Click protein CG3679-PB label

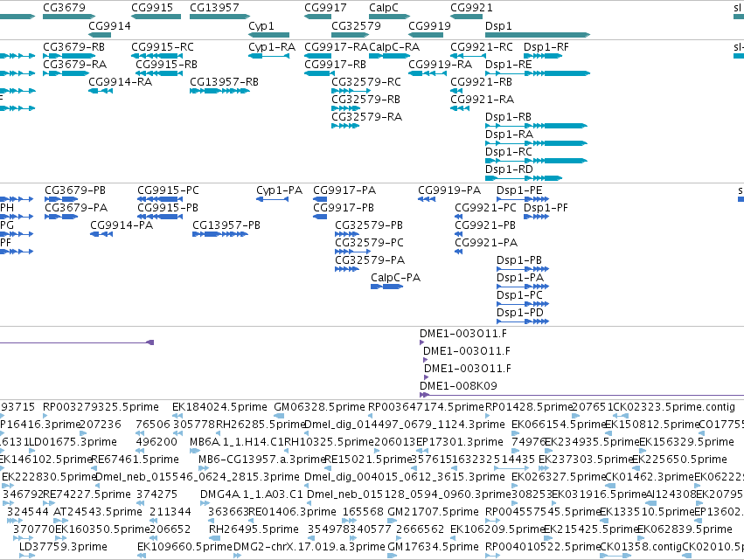(75, 190)
